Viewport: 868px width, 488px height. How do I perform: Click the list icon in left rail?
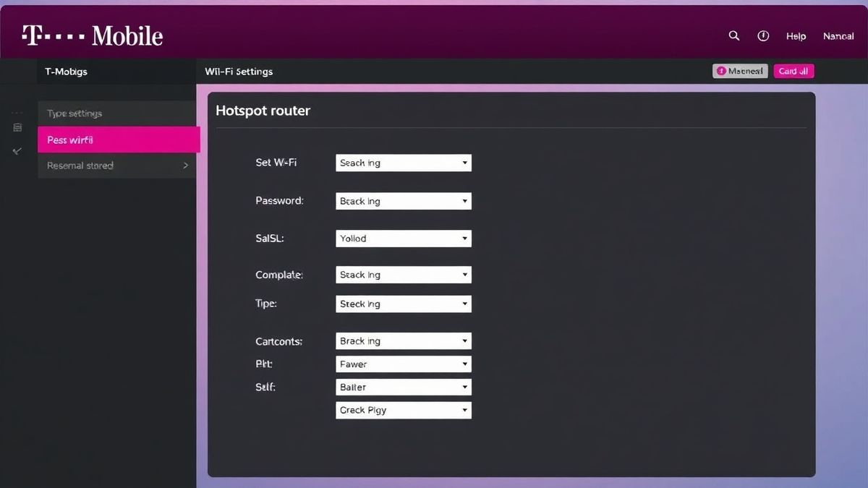17,128
